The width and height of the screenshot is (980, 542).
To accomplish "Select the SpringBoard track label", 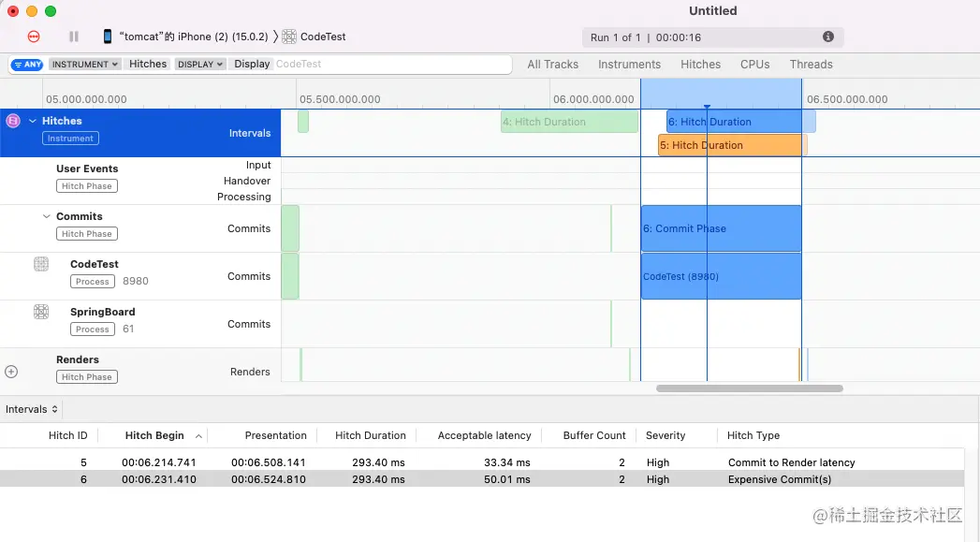I will (103, 312).
